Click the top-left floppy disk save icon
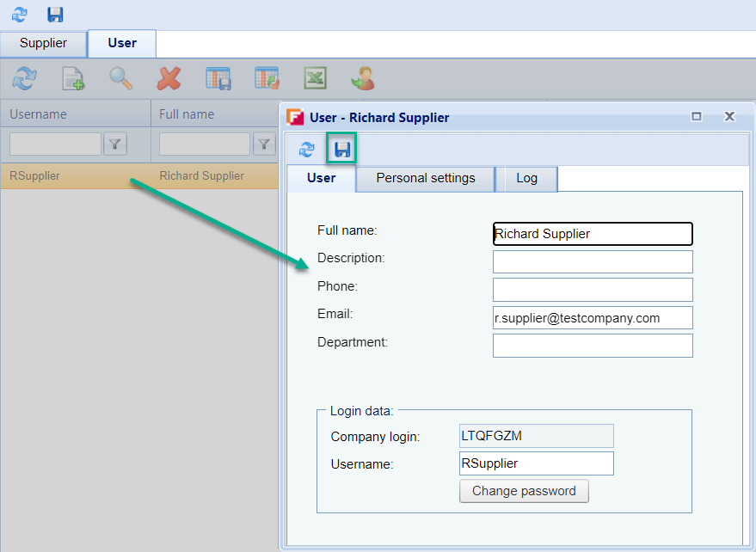This screenshot has height=552, width=756. pos(55,15)
